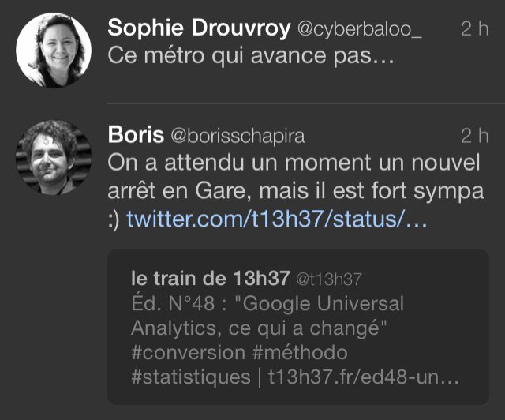505x420 pixels.
Task: Click the timestamp on Boris's tweet
Action: 475,136
